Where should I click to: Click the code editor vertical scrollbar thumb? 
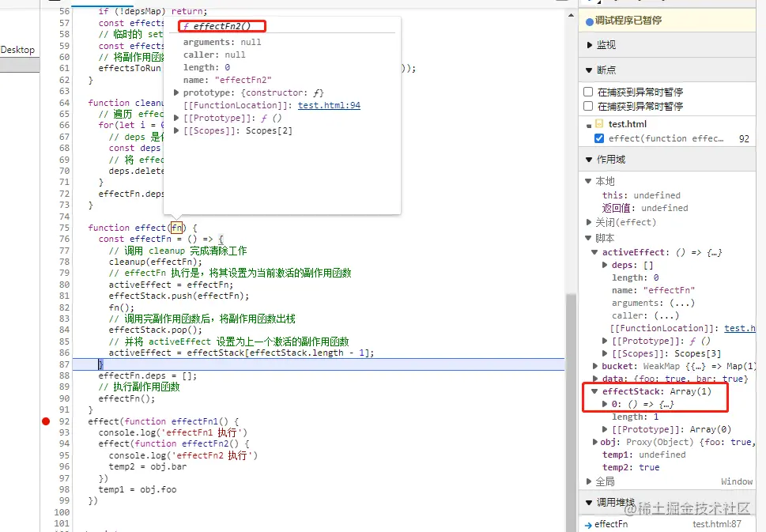coord(571,412)
